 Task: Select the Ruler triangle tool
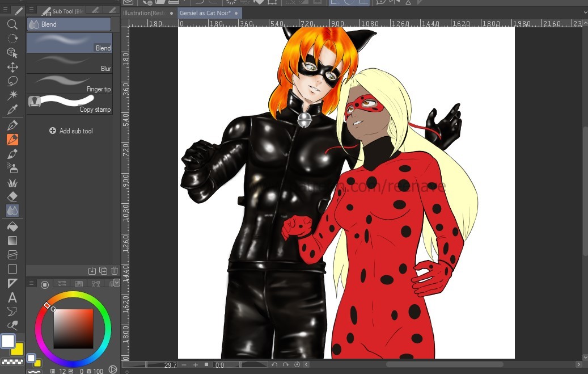pyautogui.click(x=12, y=284)
